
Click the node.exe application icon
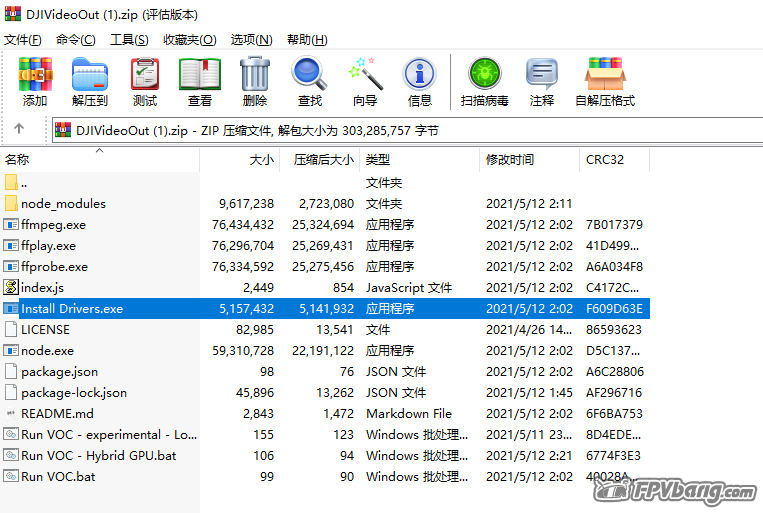11,350
